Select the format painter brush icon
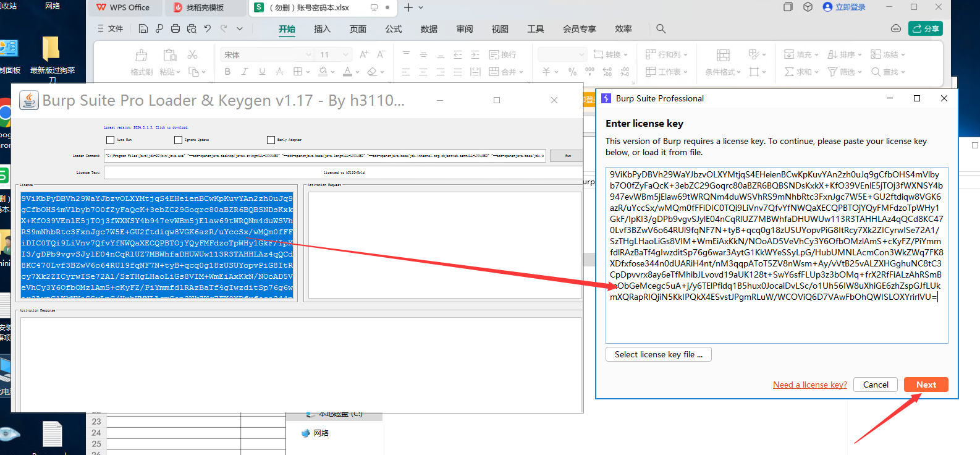This screenshot has width=980, height=455. click(x=142, y=55)
